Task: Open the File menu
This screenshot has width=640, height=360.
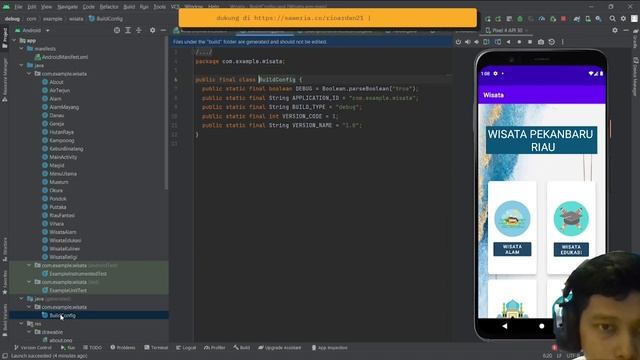Action: point(18,7)
